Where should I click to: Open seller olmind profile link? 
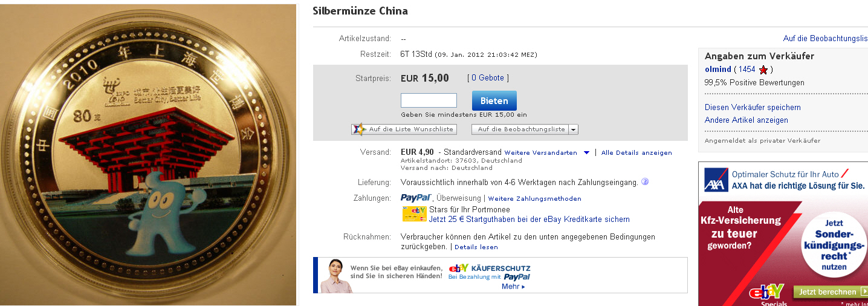[718, 70]
